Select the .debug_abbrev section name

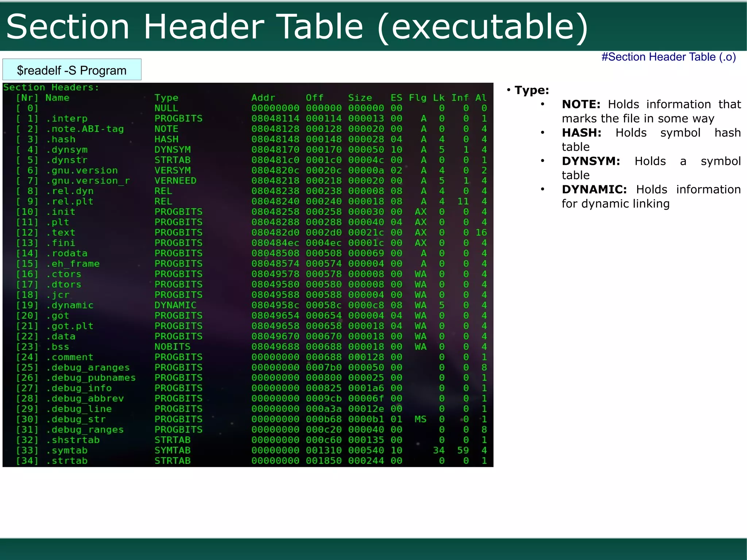[85, 399]
